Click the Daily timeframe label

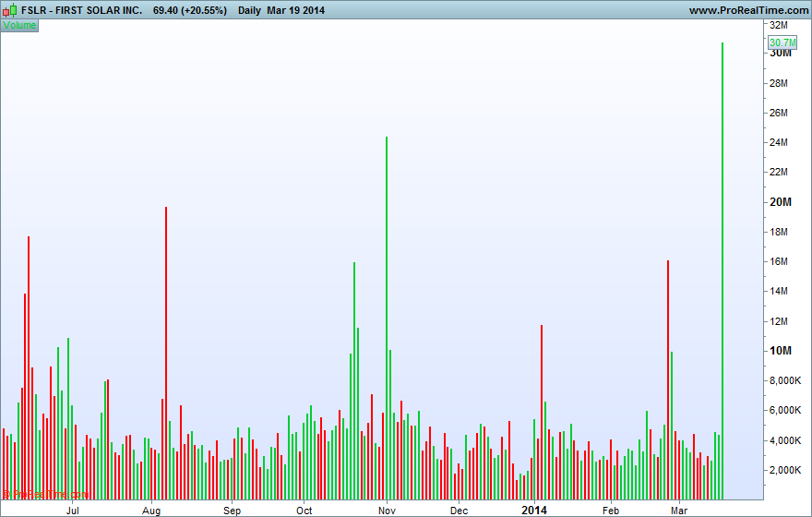coord(249,10)
